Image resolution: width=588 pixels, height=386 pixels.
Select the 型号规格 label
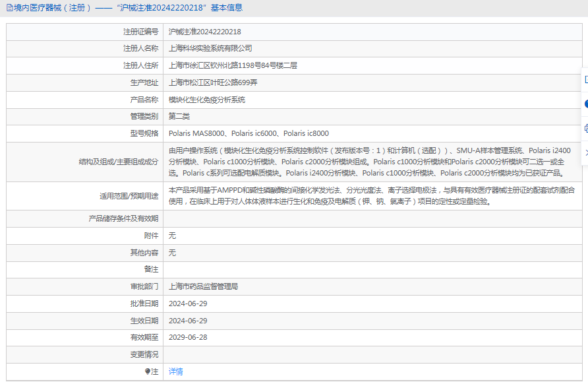point(144,134)
